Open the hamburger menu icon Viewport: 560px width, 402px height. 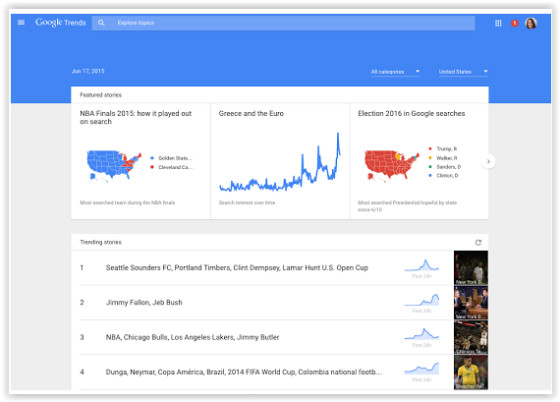pos(21,22)
